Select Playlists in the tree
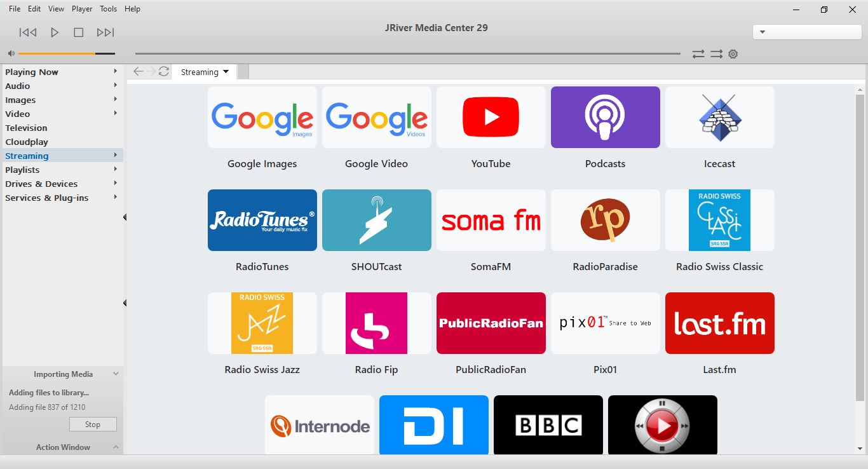This screenshot has width=868, height=469. [x=23, y=170]
